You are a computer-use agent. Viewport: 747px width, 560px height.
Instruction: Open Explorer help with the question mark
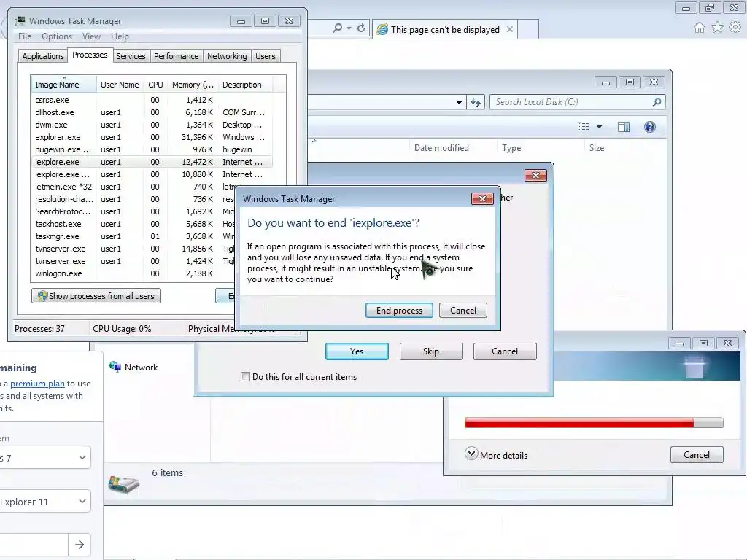pos(650,127)
